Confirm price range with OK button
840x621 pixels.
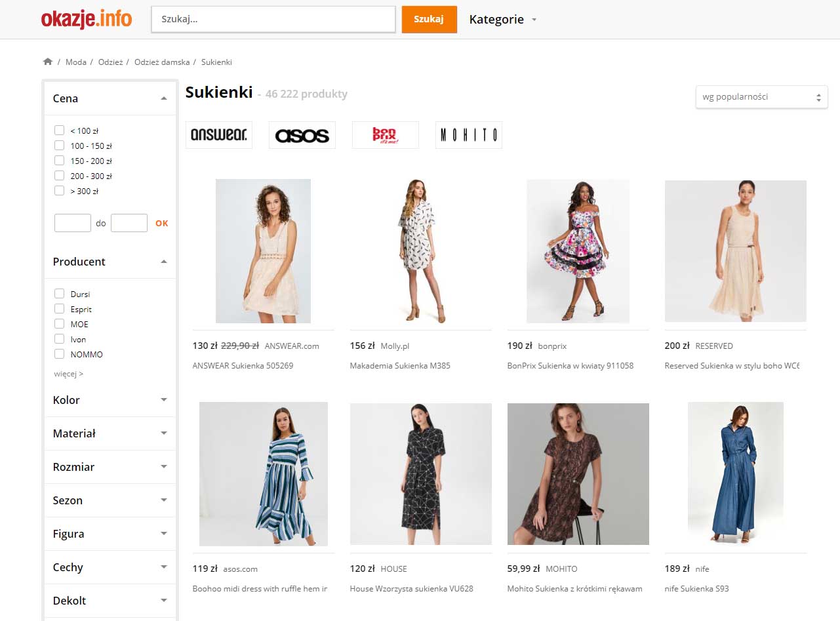[161, 224]
